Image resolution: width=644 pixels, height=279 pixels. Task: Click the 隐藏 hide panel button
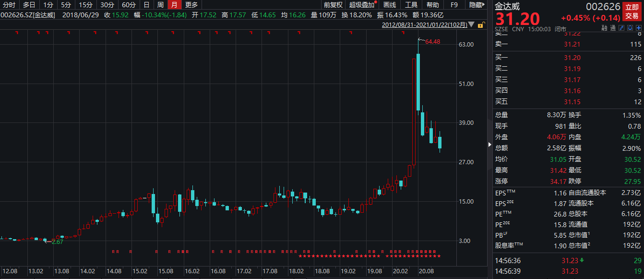pos(476,5)
